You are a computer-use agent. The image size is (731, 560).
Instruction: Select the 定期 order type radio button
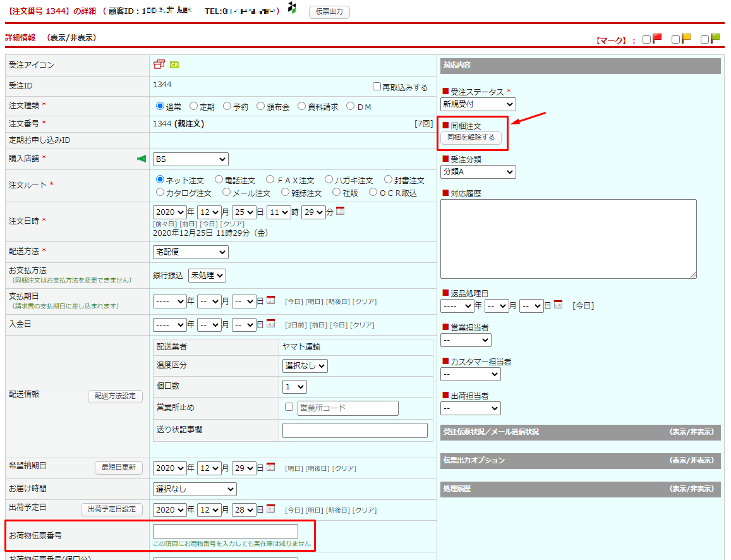[194, 106]
